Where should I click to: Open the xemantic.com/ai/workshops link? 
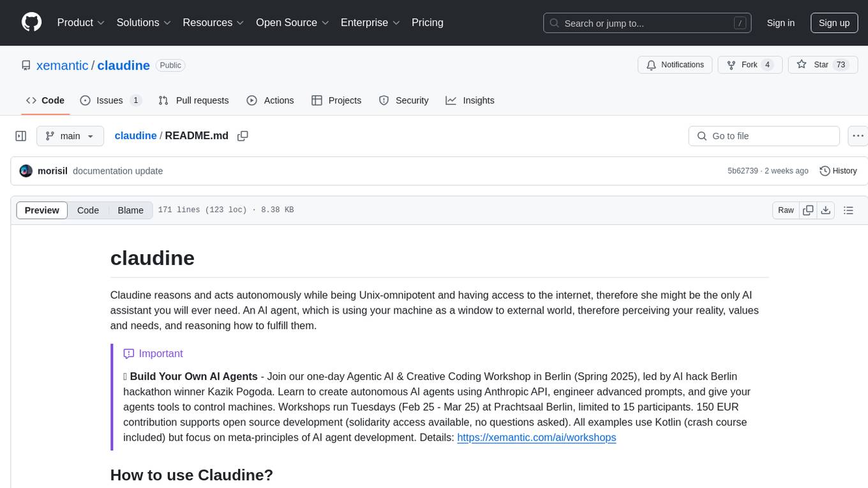click(x=537, y=438)
